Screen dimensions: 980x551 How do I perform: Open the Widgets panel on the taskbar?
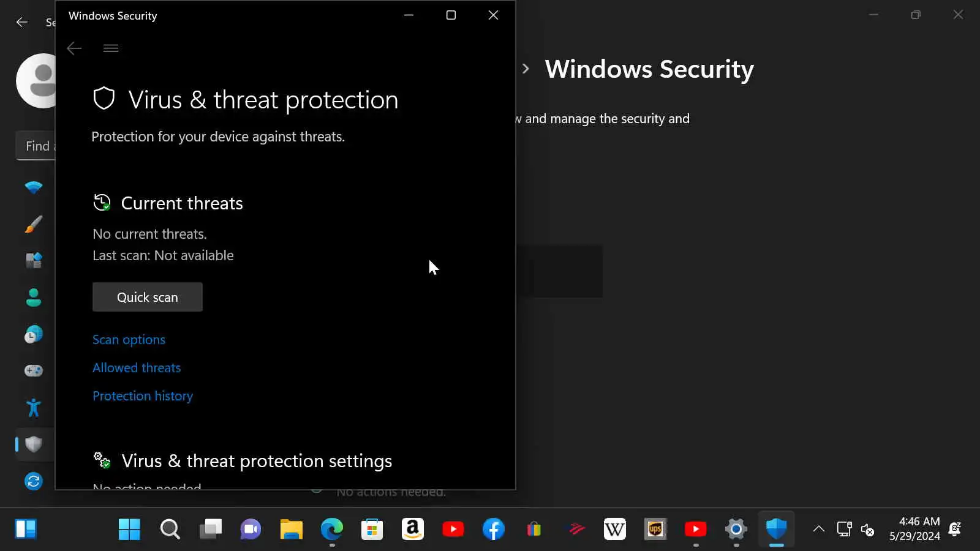[26, 529]
